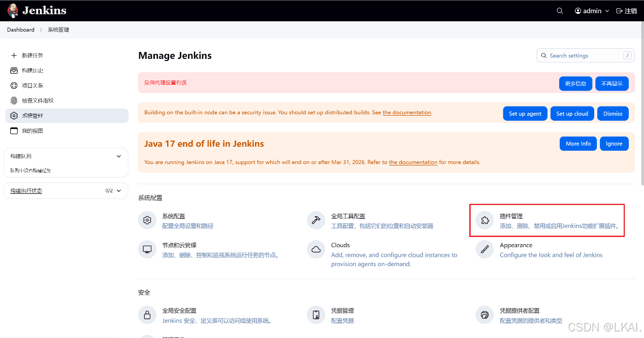Open documentation link in built-in node warning
The image size is (644, 338).
click(x=407, y=113)
